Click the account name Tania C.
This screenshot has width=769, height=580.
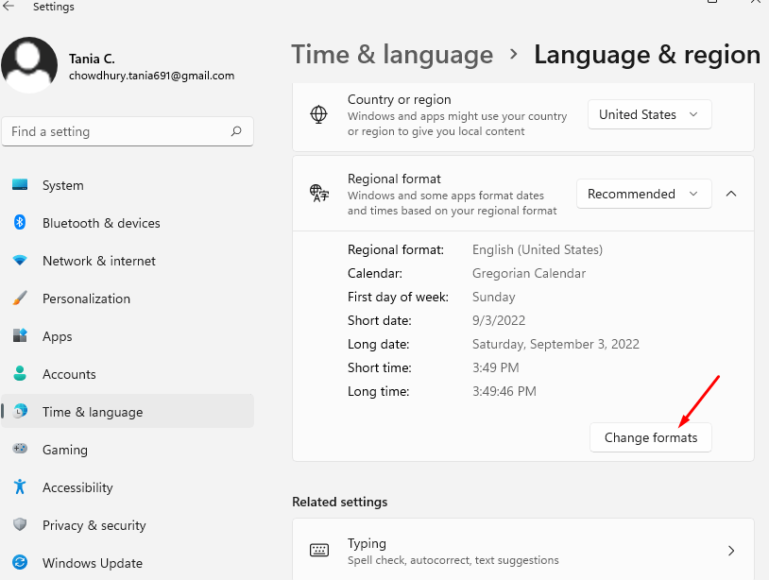(92, 59)
